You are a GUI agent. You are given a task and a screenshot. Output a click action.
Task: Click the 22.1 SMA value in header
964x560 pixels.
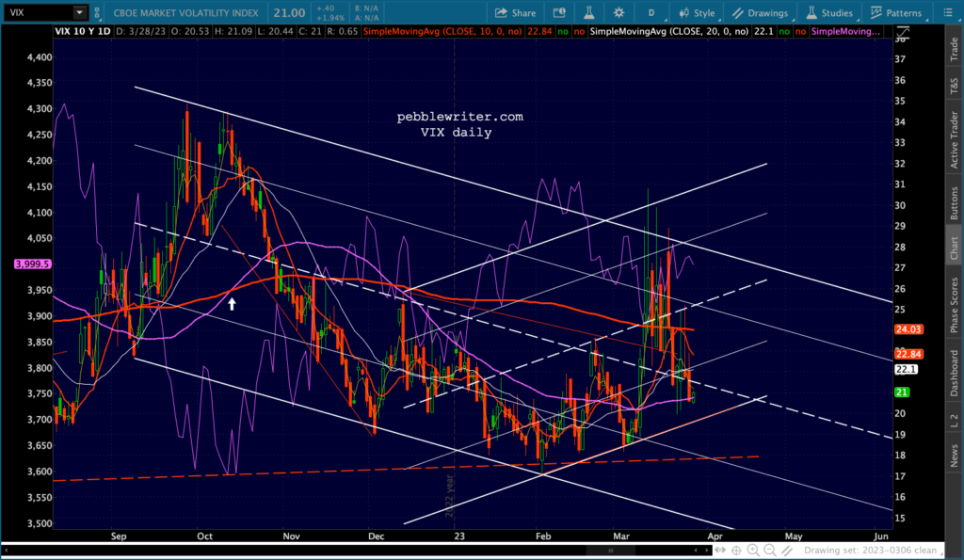point(763,31)
